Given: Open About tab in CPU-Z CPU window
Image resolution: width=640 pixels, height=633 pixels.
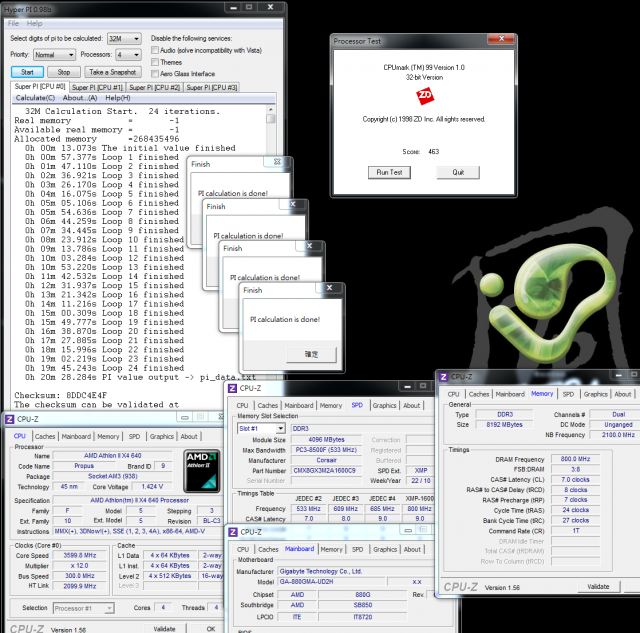Looking at the screenshot, I should (x=189, y=437).
